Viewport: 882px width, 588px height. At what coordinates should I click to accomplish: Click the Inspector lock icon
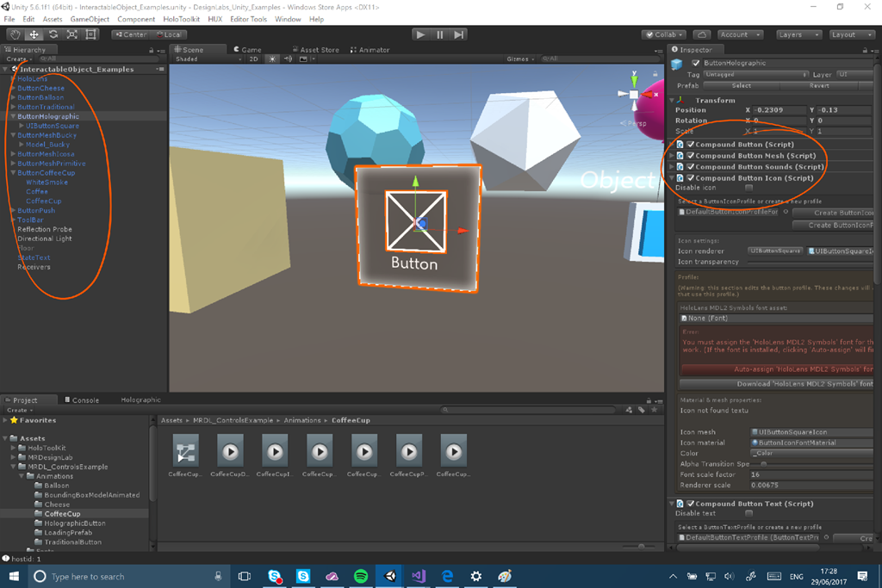tap(865, 50)
